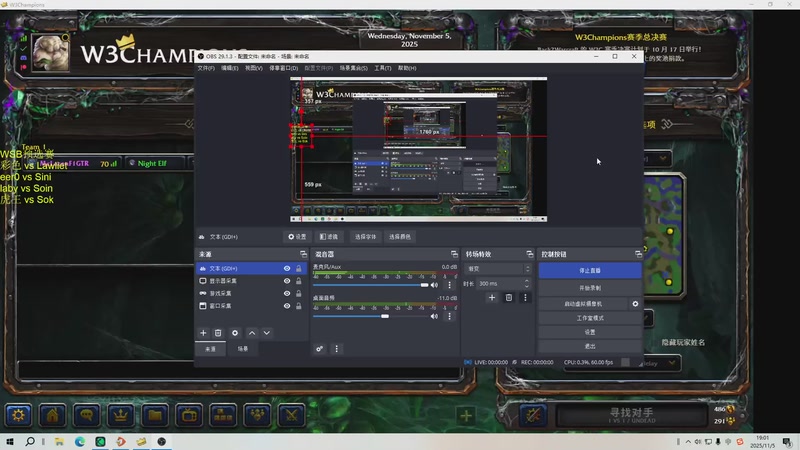Click 设置 button in controls panel
The image size is (800, 450).
point(590,332)
